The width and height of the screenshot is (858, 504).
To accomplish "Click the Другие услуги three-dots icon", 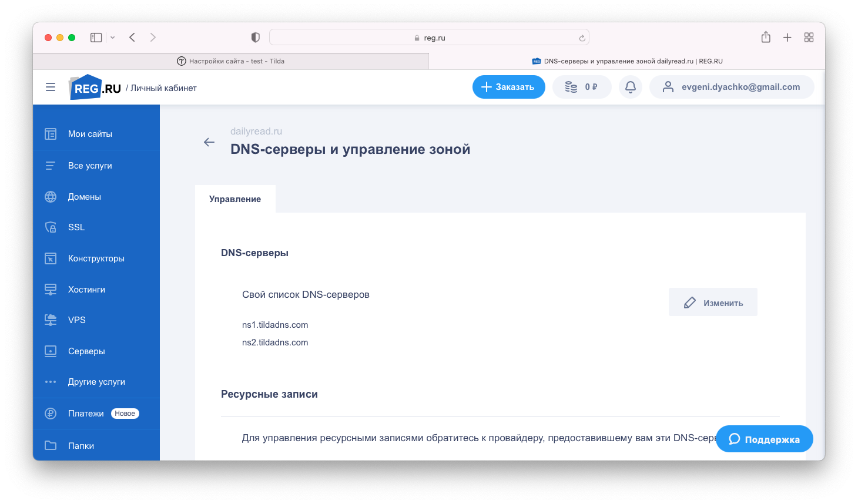I will [x=51, y=382].
